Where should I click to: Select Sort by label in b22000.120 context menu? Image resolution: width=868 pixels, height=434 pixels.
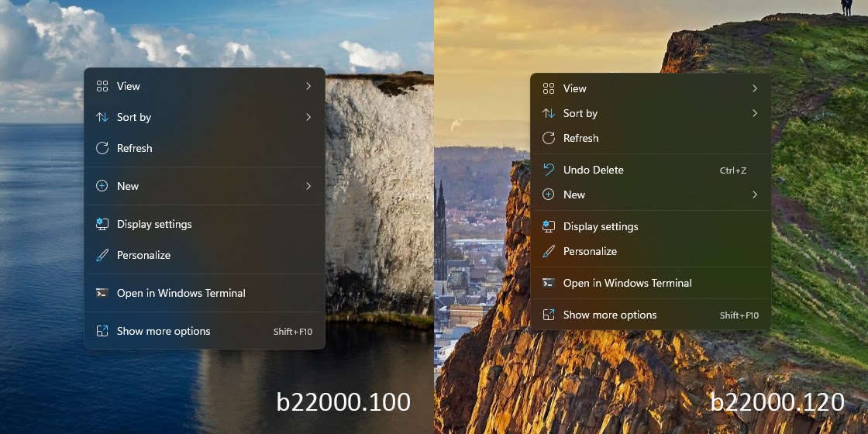580,113
